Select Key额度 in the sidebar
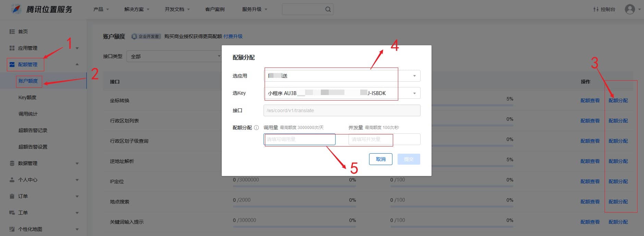This screenshot has height=236, width=644. point(27,97)
